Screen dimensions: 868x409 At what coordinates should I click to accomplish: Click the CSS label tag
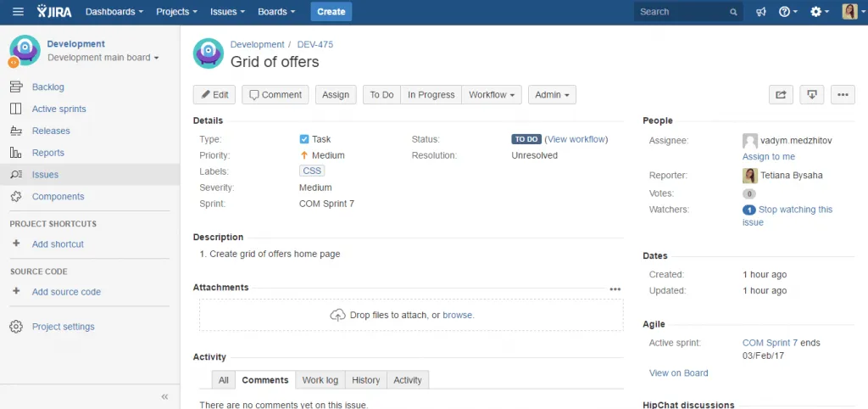coord(312,171)
